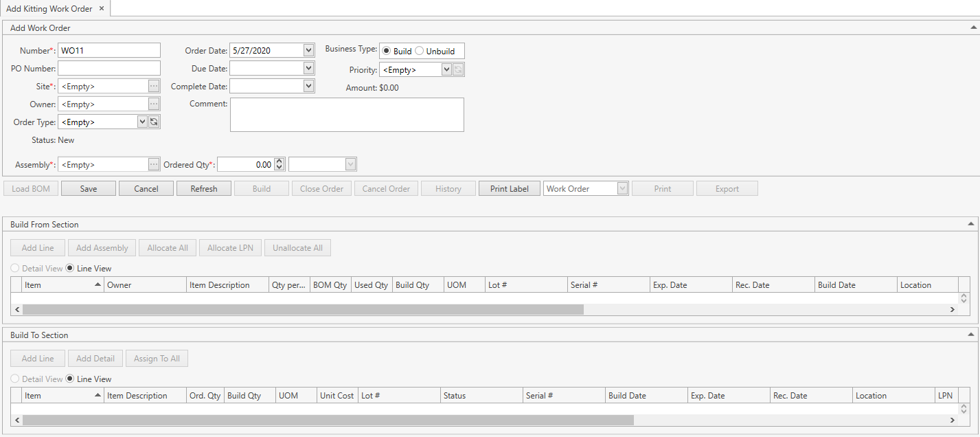This screenshot has height=437, width=980.
Task: Save the work order
Action: coord(89,188)
